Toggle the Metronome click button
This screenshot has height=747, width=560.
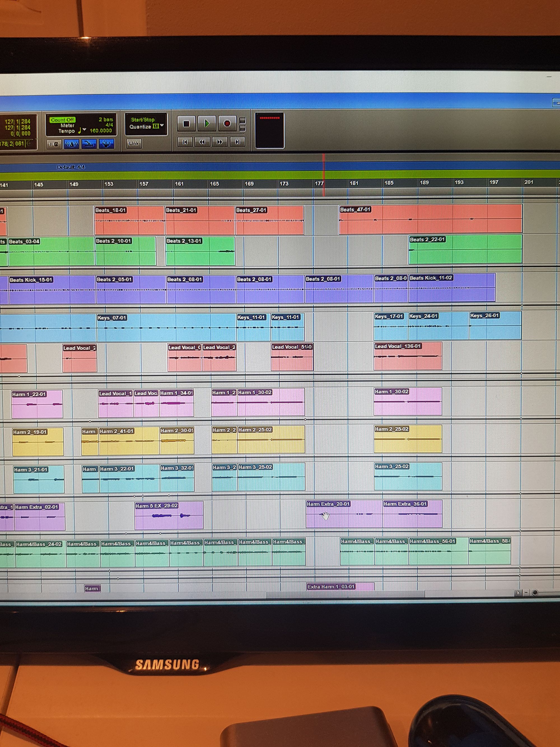[72, 144]
